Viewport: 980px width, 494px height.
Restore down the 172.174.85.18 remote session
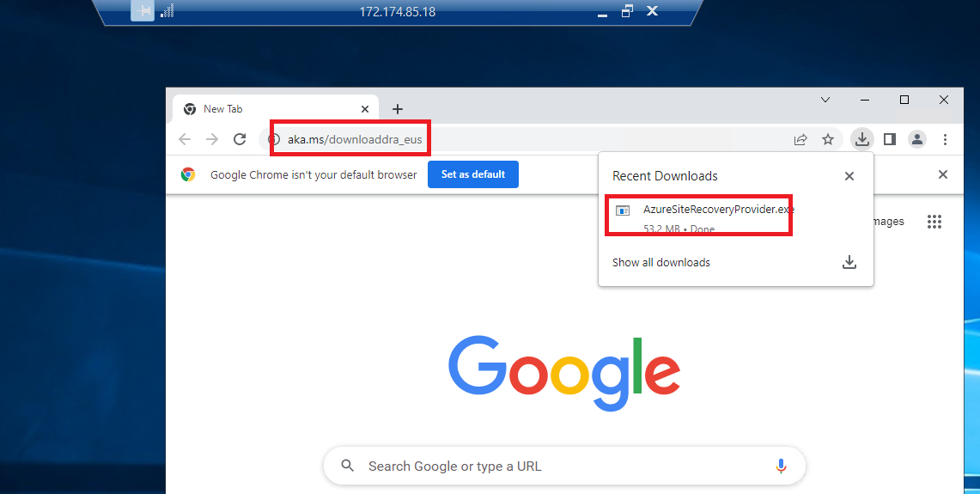pos(628,10)
